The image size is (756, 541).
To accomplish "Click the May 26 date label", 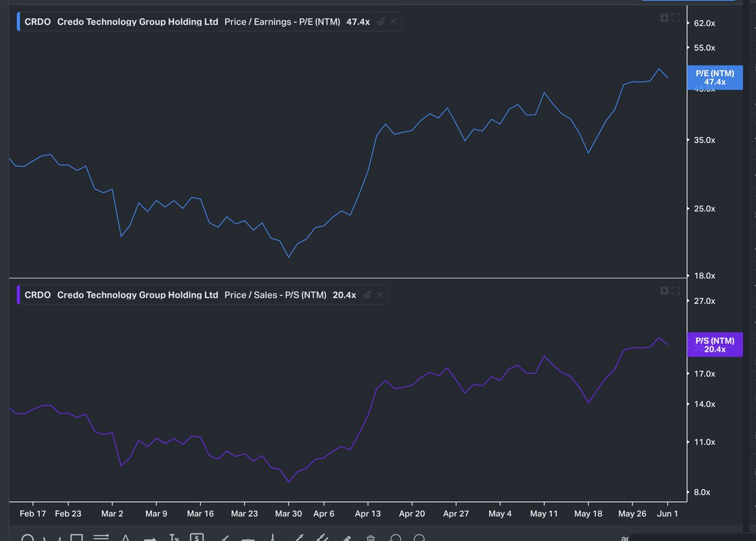I will [x=632, y=514].
